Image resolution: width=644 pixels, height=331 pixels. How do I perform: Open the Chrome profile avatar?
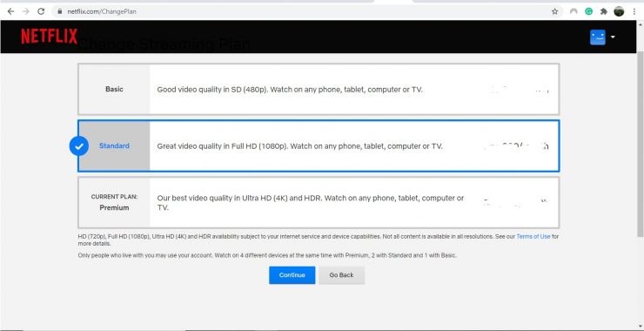click(619, 11)
